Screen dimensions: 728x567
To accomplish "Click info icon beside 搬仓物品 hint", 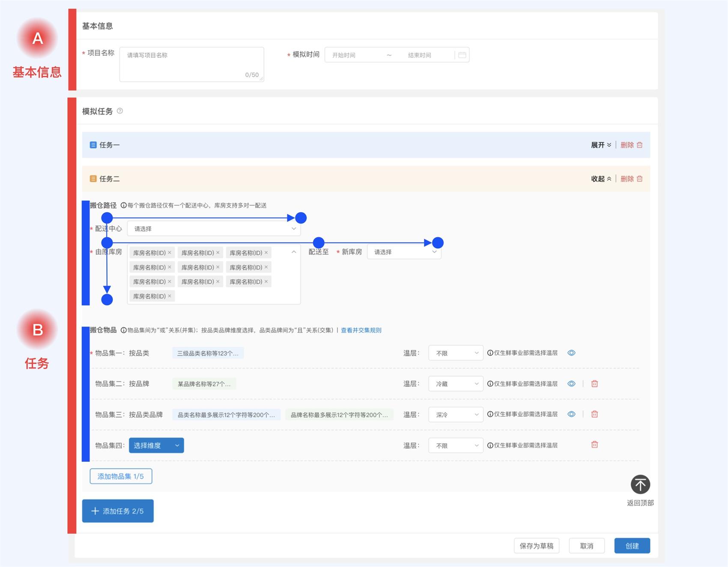I will click(x=123, y=330).
